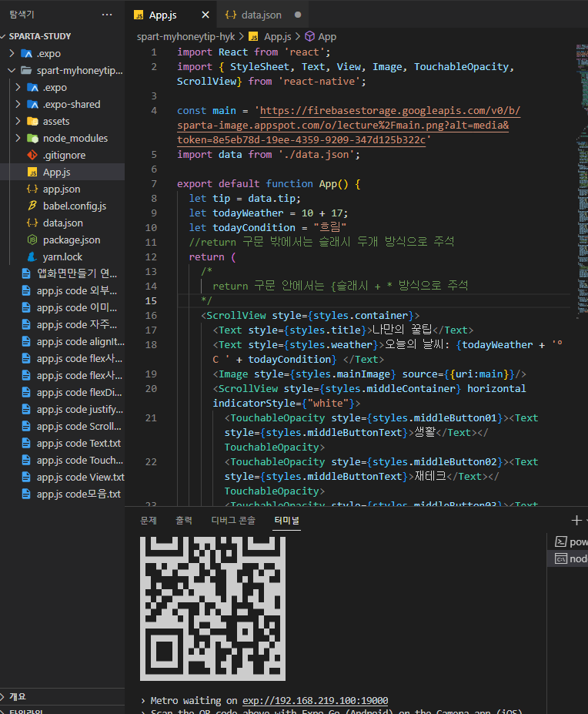Open 'app.js code justify...' file
This screenshot has height=714, width=588.
[79, 409]
